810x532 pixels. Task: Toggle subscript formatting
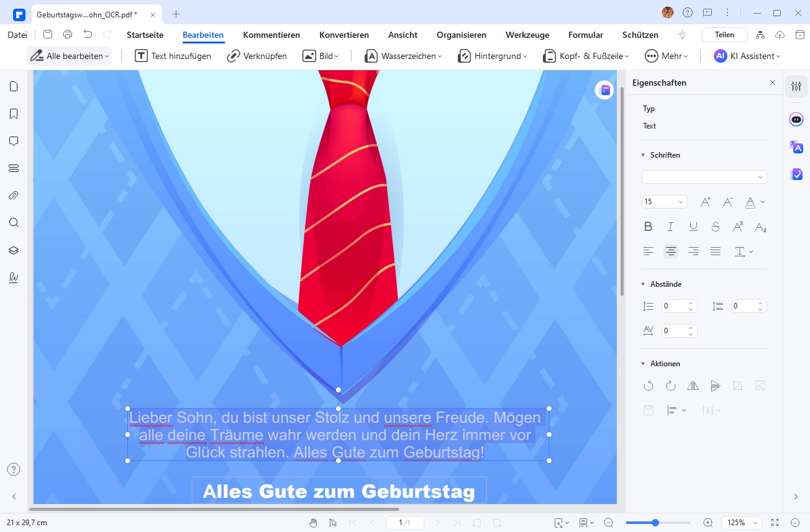pos(760,227)
